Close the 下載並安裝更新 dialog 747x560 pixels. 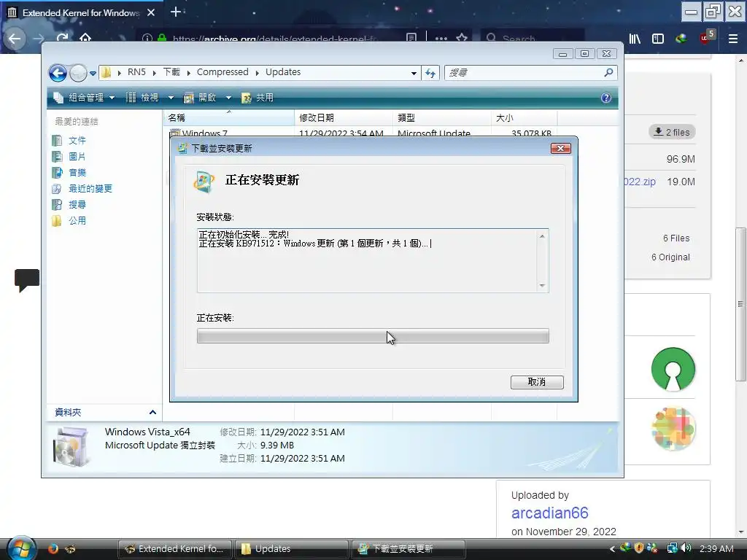pos(560,149)
